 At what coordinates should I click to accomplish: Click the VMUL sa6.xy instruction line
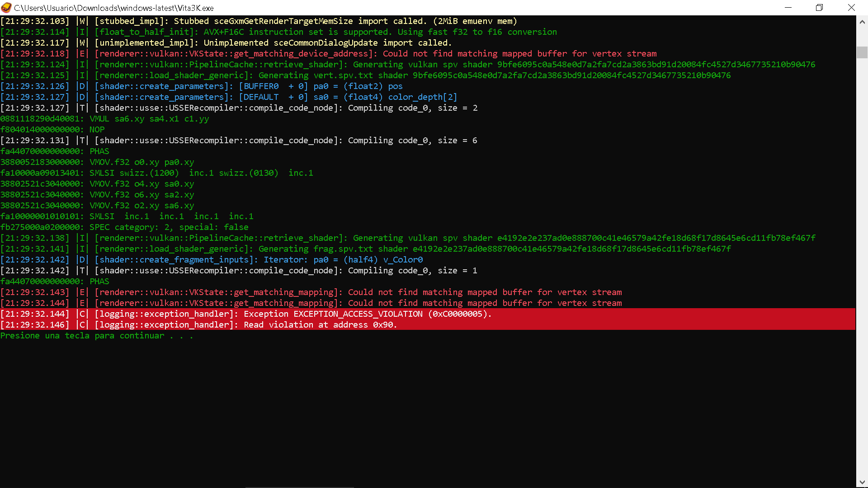coord(104,118)
